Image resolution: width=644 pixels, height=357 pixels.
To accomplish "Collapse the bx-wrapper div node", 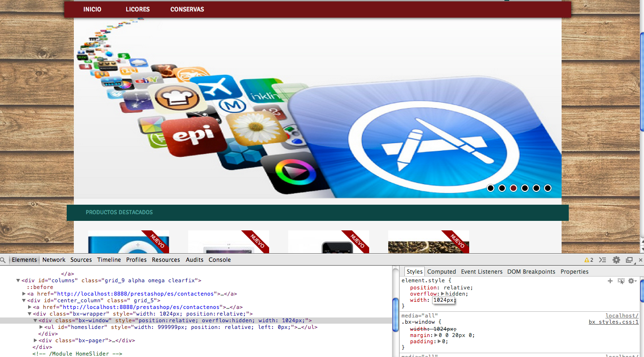I will [30, 314].
